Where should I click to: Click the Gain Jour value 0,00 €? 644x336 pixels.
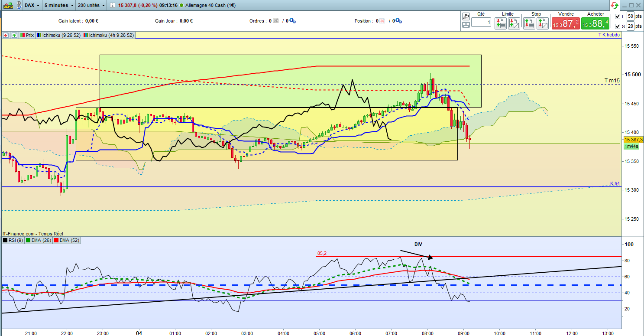click(x=186, y=21)
